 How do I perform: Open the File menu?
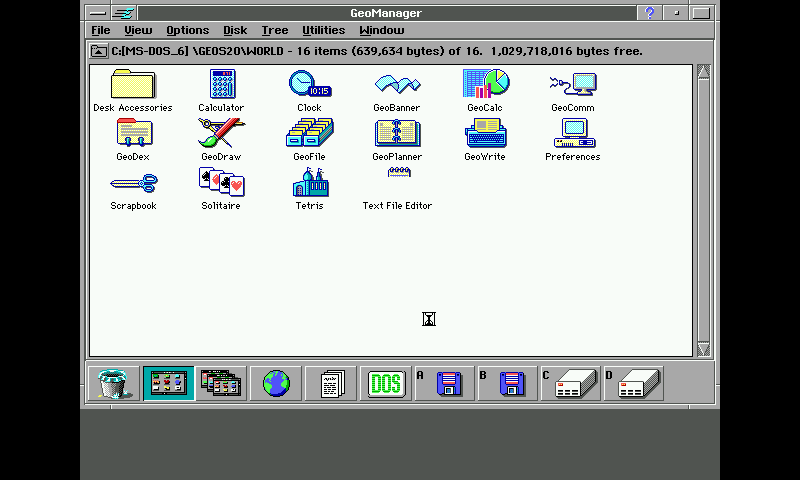click(101, 30)
